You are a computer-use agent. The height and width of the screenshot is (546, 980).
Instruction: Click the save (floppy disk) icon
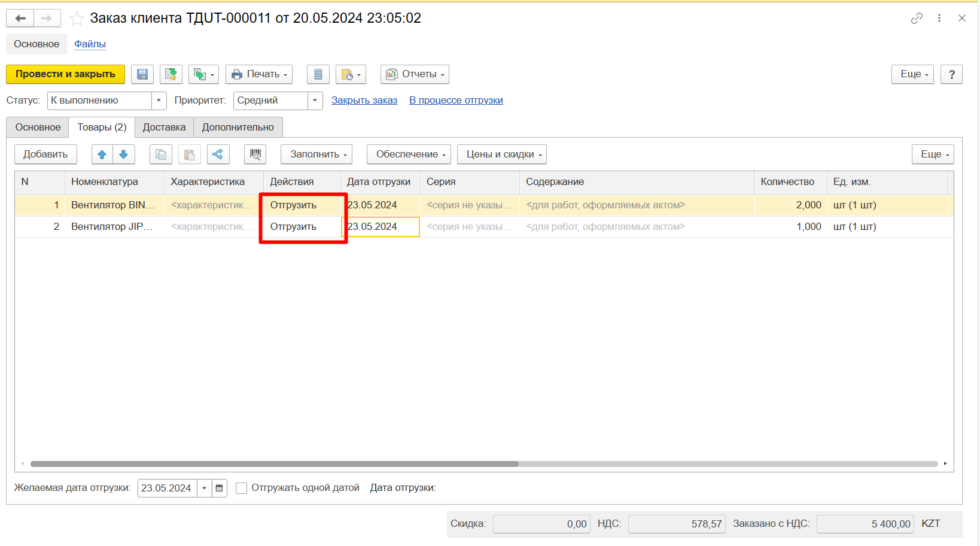click(x=142, y=74)
